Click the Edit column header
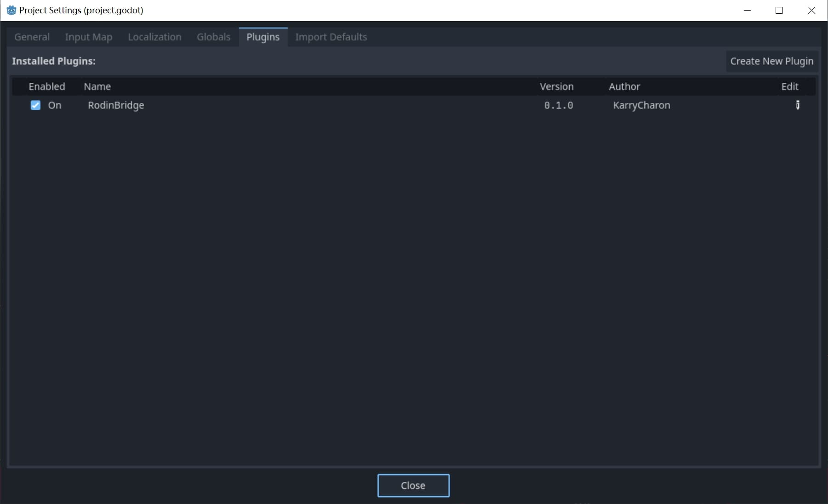 [x=790, y=86]
